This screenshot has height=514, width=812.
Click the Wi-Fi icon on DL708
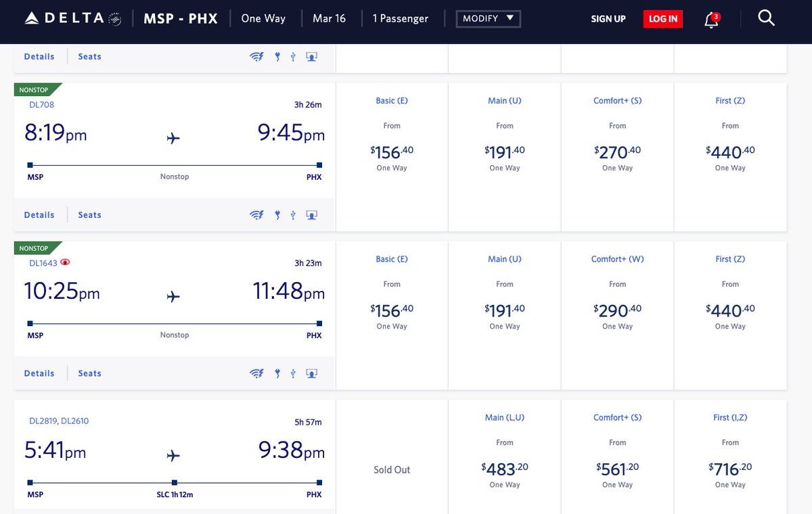256,215
